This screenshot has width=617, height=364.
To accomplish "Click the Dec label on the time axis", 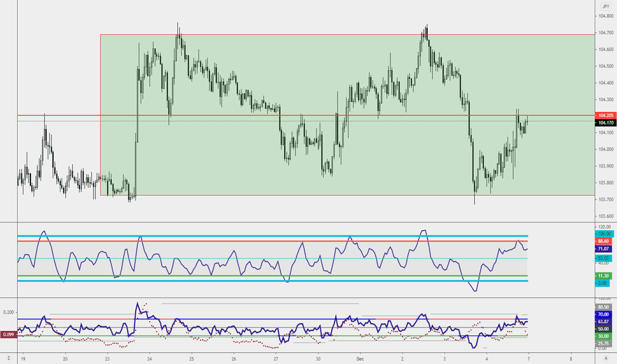I will [x=359, y=359].
